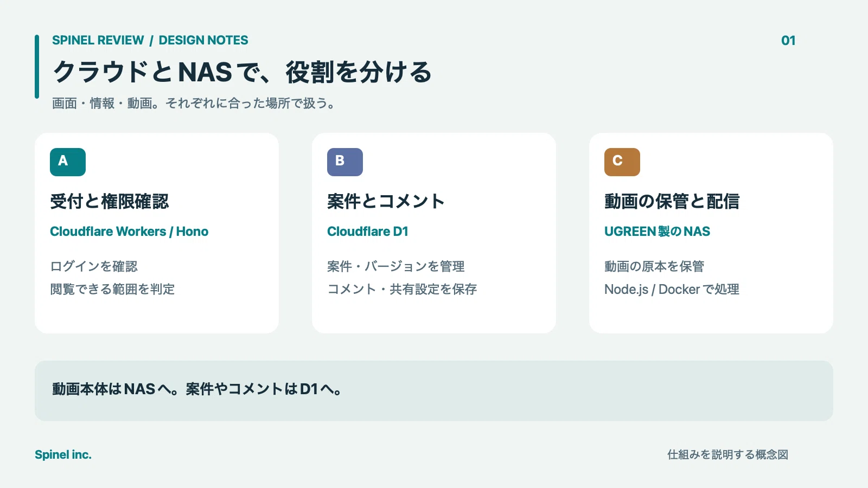
Task: Click the heading 動画の保管と配信
Action: 672,201
